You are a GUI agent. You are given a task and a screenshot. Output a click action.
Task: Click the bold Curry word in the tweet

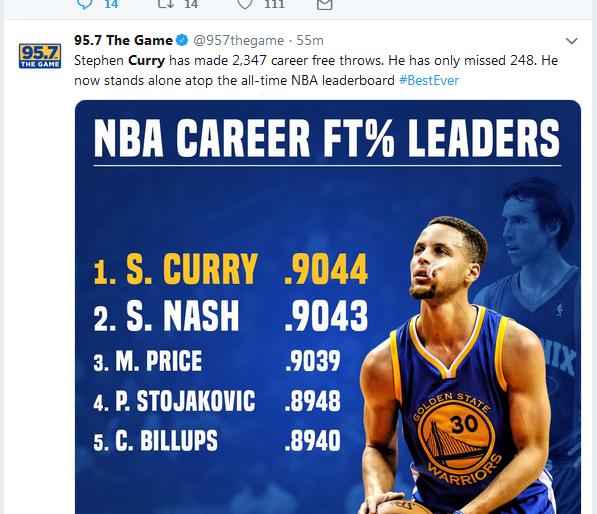147,61
